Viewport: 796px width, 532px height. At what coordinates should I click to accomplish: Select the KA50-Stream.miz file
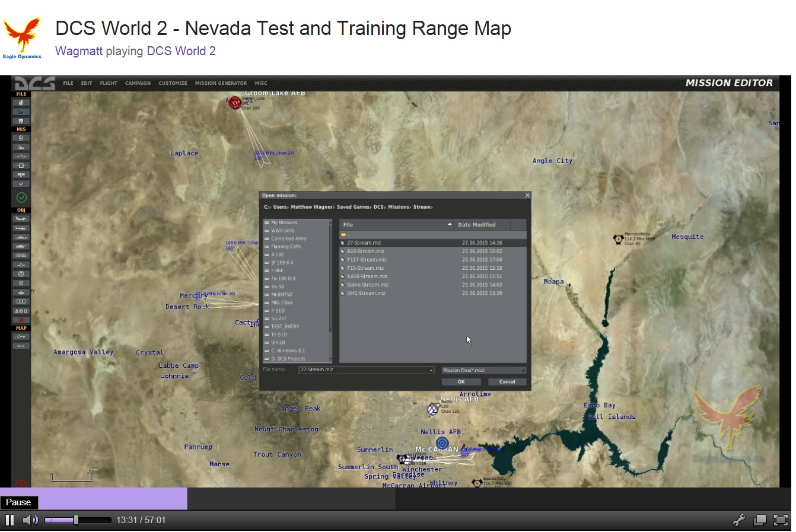coord(367,276)
